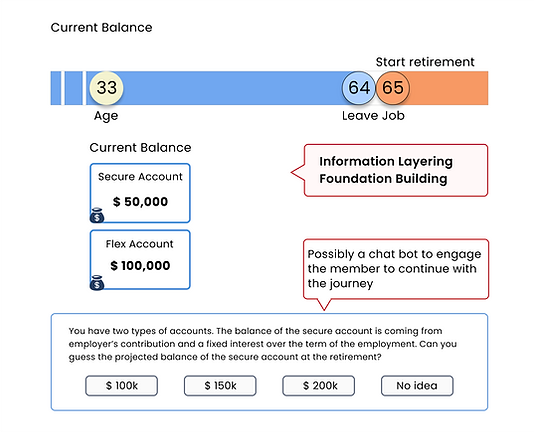Viewport: 534px width, 433px height.
Task: Open the Secure Account balance card
Action: click(x=140, y=193)
